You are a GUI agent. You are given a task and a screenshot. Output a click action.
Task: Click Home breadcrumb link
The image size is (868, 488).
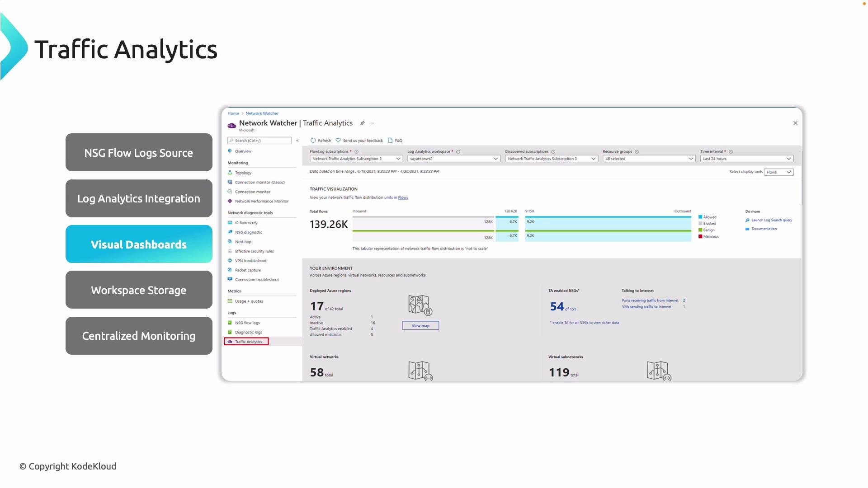pos(233,113)
